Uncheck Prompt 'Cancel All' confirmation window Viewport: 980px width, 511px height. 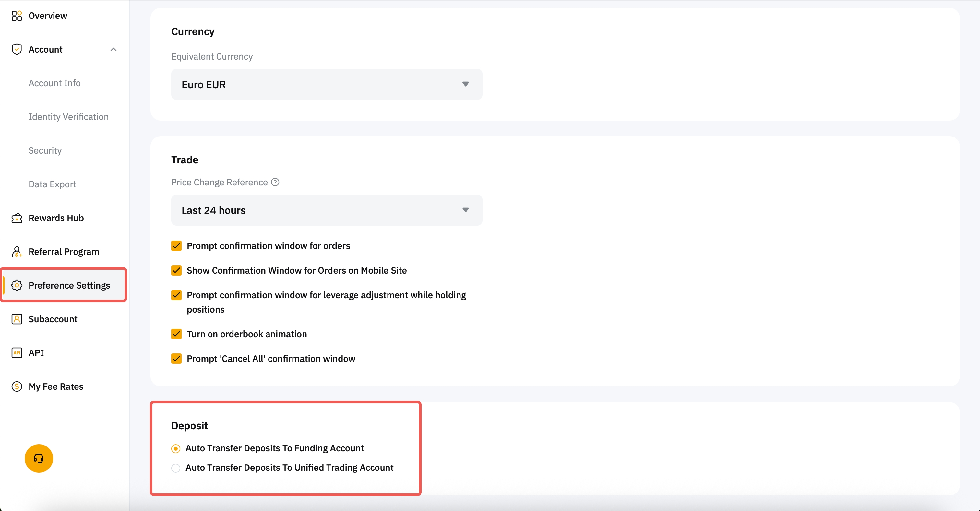pyautogui.click(x=176, y=359)
